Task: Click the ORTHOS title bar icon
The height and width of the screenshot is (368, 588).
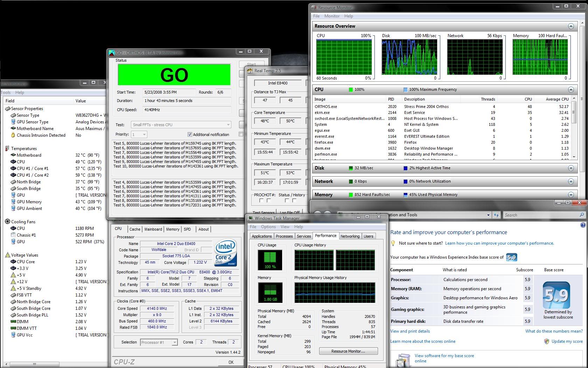Action: pyautogui.click(x=112, y=53)
